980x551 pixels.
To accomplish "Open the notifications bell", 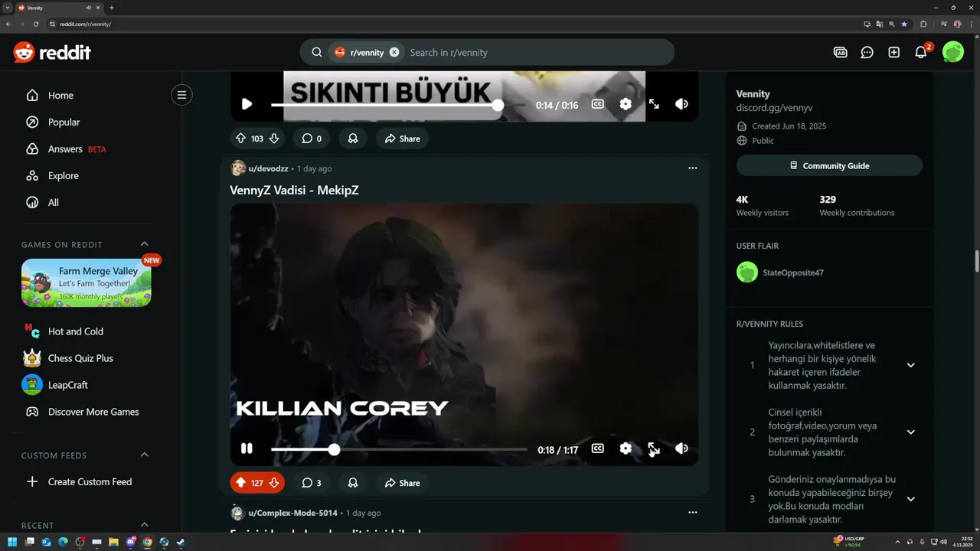I will (921, 52).
